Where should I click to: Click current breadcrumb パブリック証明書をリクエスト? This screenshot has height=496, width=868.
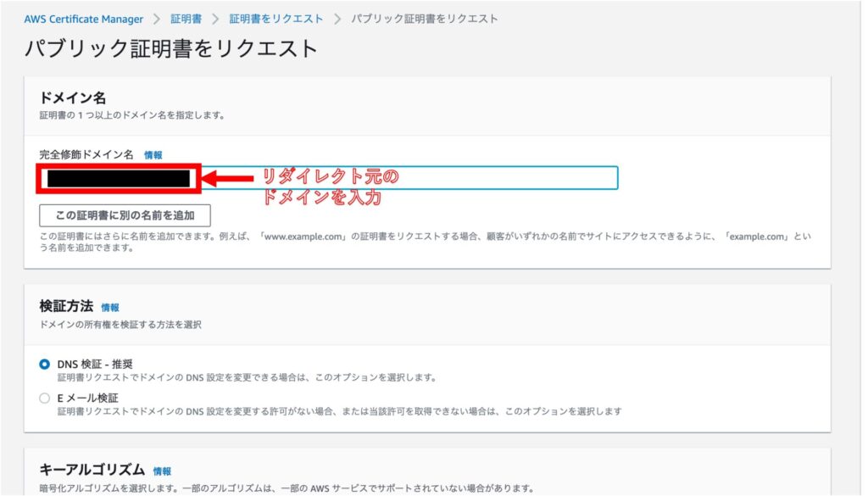(x=425, y=19)
